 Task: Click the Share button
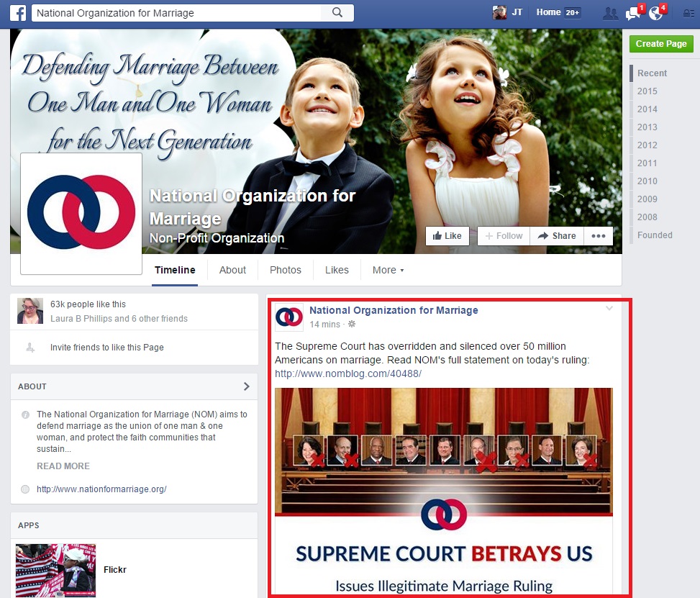[557, 236]
